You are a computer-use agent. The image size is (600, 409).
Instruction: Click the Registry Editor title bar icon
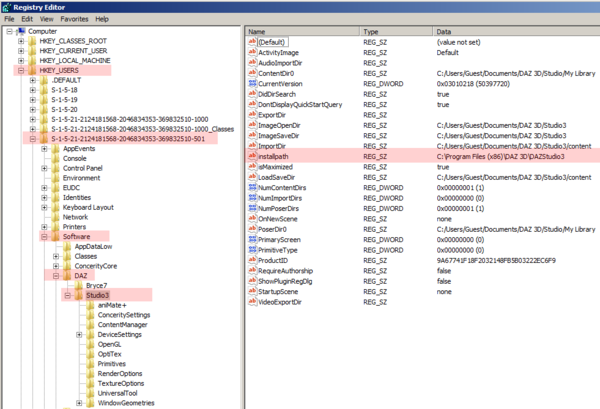tap(7, 7)
